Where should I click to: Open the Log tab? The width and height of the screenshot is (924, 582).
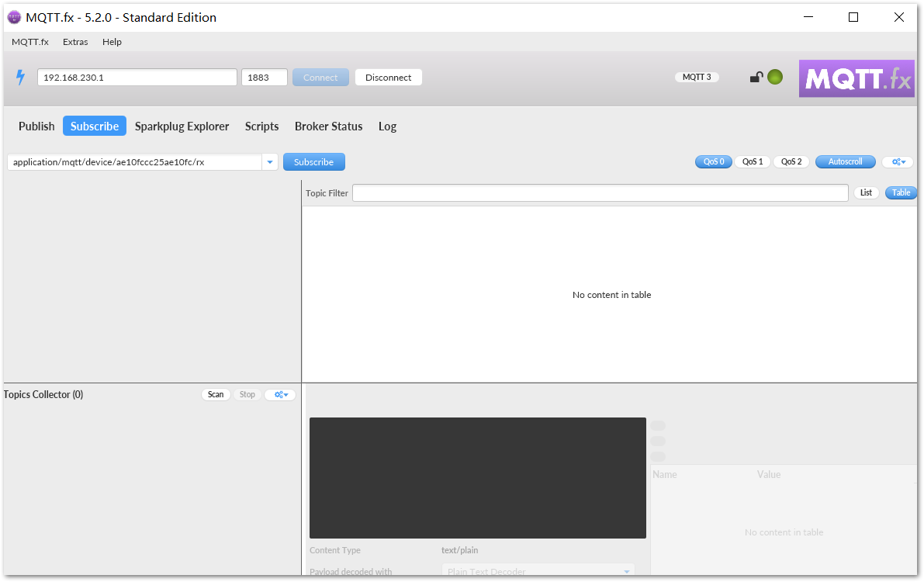click(387, 126)
